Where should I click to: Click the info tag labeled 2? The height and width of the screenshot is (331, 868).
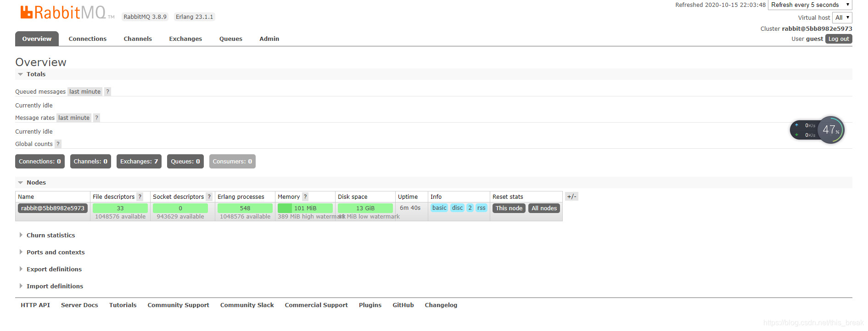(x=470, y=208)
